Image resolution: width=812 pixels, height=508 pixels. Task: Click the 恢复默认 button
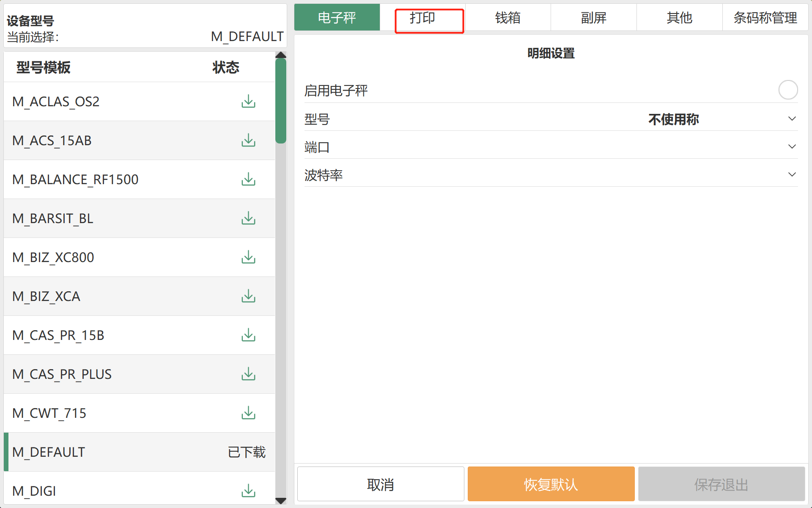pos(551,484)
